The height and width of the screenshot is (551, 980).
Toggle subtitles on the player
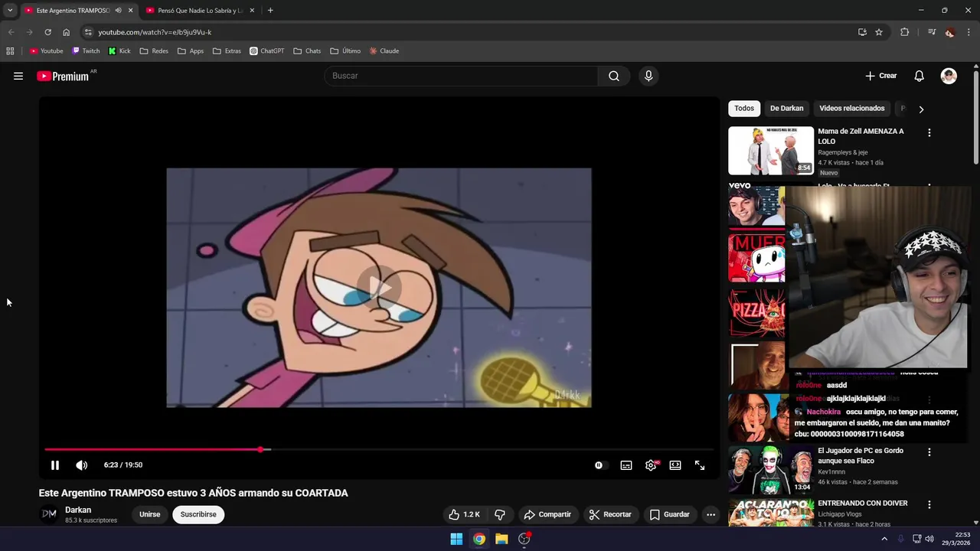626,465
